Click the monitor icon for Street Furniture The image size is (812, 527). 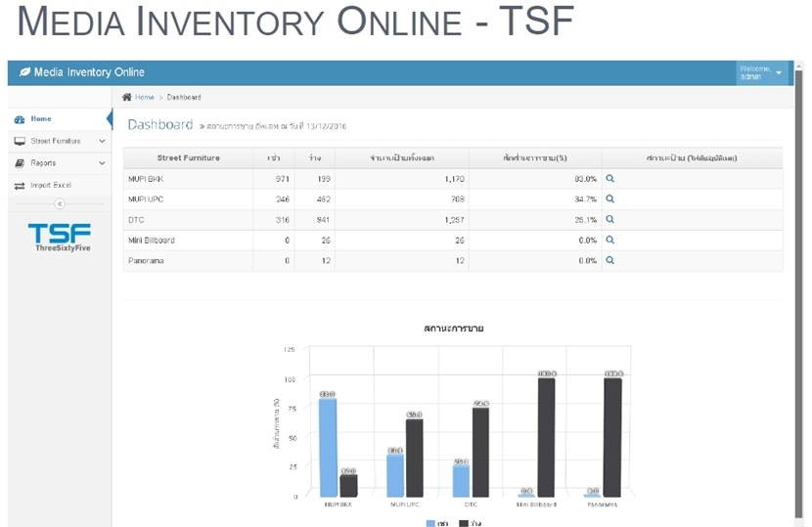click(20, 141)
